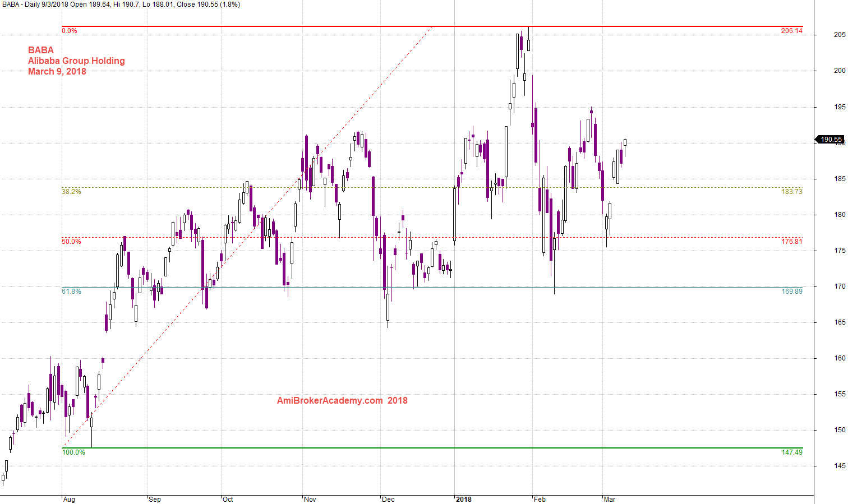Click the 'Alibaba Group Holding' annotation

76,61
